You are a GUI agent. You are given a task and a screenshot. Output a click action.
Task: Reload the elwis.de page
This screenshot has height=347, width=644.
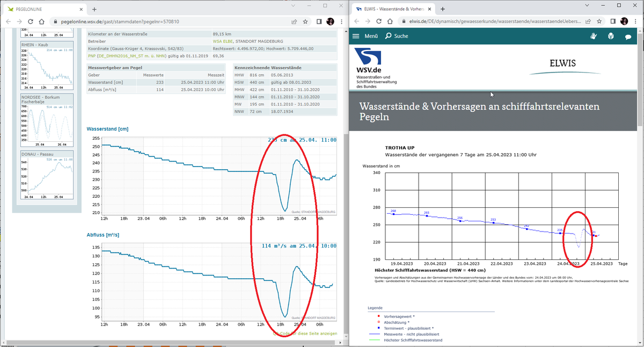tap(379, 21)
